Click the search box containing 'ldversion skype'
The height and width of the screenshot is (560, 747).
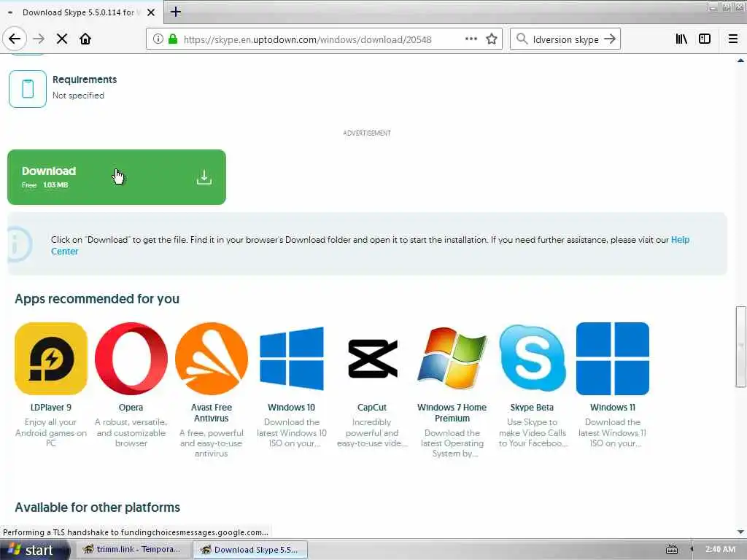click(565, 39)
